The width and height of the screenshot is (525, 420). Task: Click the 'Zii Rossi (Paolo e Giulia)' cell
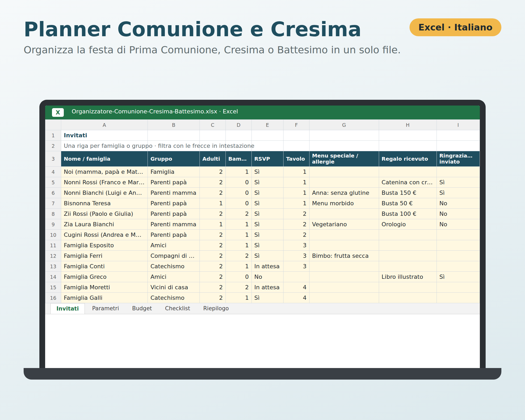coord(104,214)
